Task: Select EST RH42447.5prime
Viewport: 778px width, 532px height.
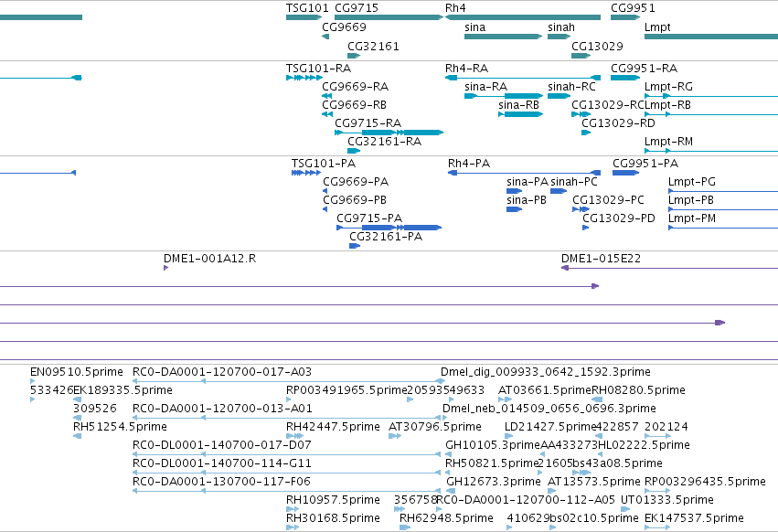Action: click(294, 436)
